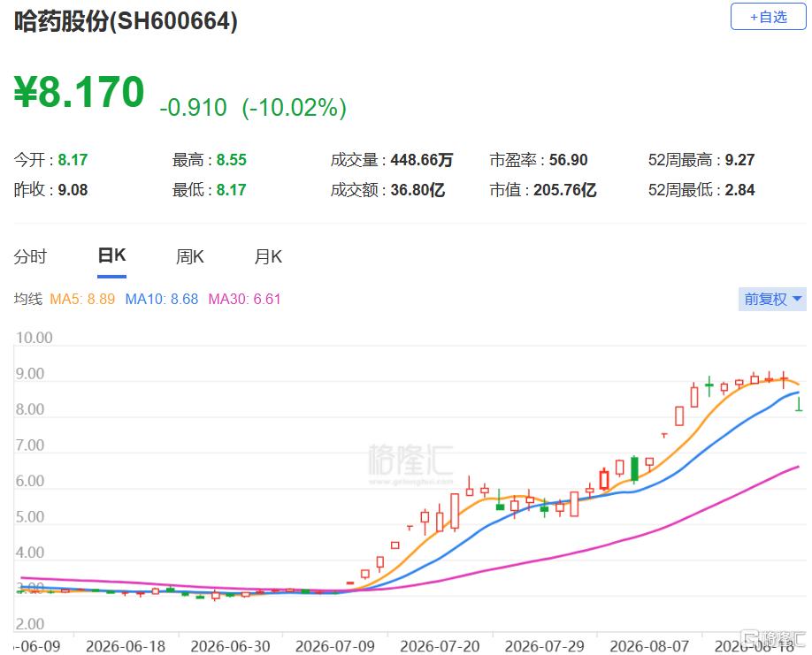Click the 2026-06-30 date axis label
812x655 pixels.
click(x=231, y=646)
